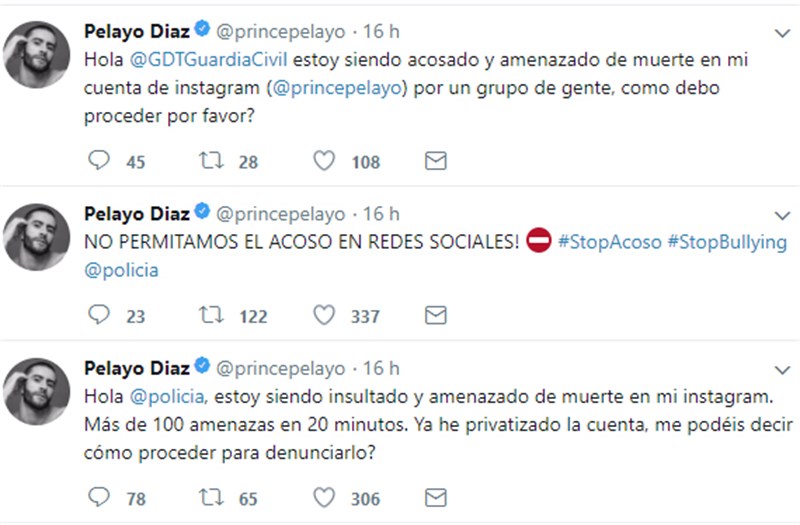Retweet the tweet with 122 retweets
The width and height of the screenshot is (800, 525).
pyautogui.click(x=211, y=315)
